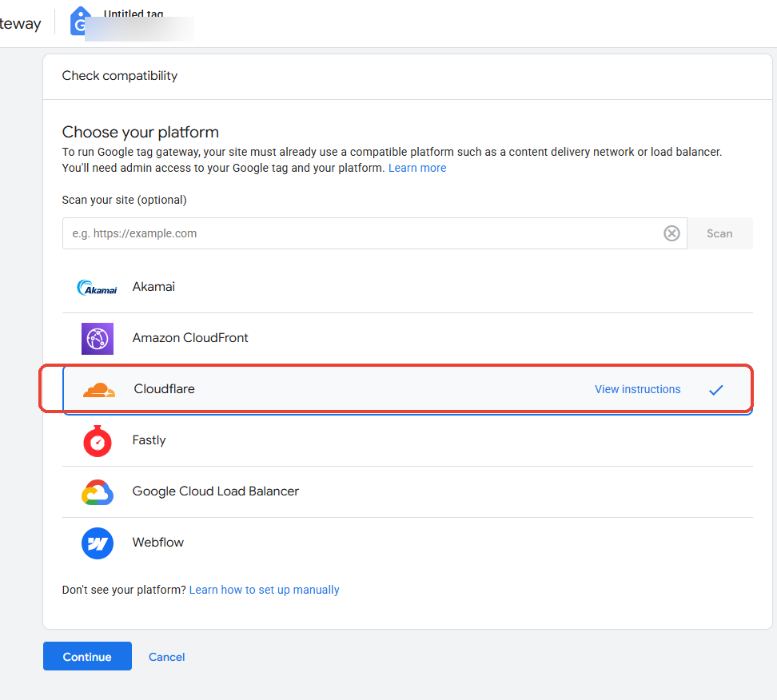Screen dimensions: 777x700
Task: Open View instructions for Cloudflare
Action: coord(637,389)
